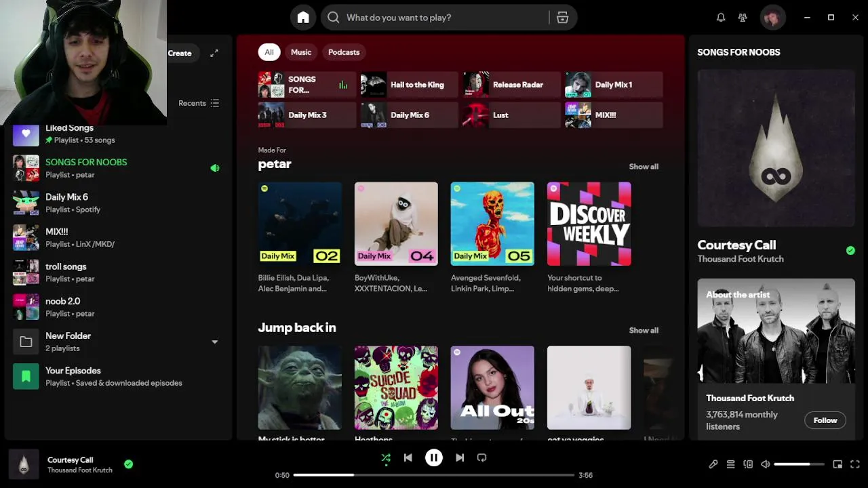Open Lust shortcut tile
Image resolution: width=868 pixels, height=488 pixels.
tap(511, 115)
